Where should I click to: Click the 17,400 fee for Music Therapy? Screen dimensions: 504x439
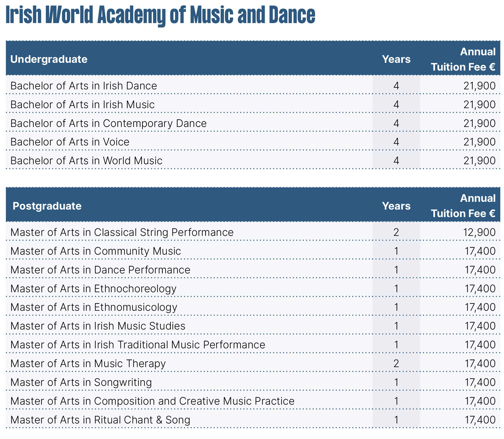[x=480, y=364]
